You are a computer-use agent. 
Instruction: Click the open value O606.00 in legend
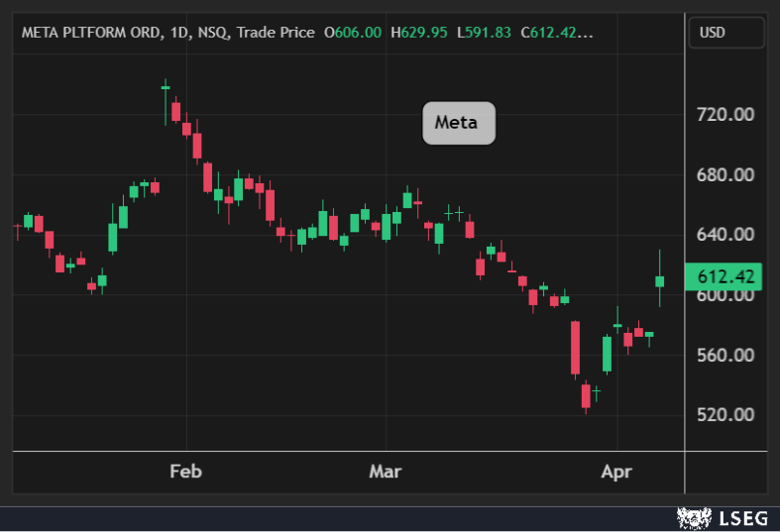(x=352, y=33)
